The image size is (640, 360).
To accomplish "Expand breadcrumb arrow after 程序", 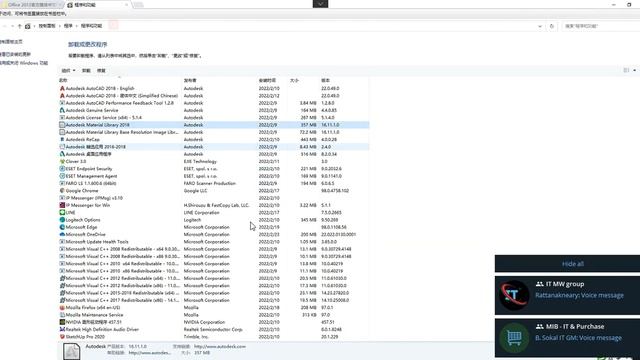I will point(76,26).
